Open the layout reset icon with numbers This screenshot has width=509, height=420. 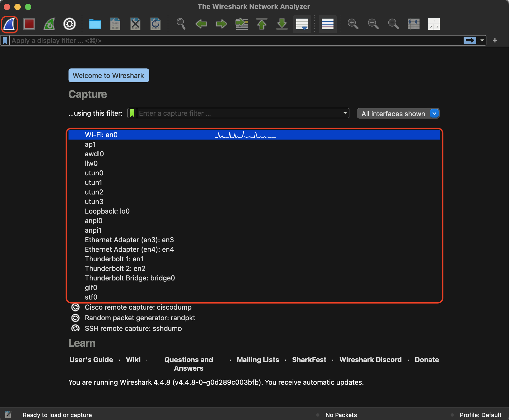pyautogui.click(x=434, y=24)
